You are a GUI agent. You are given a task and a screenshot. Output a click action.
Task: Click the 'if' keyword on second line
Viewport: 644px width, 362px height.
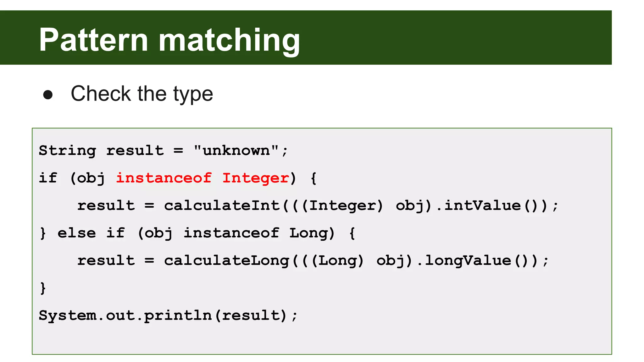(x=48, y=178)
